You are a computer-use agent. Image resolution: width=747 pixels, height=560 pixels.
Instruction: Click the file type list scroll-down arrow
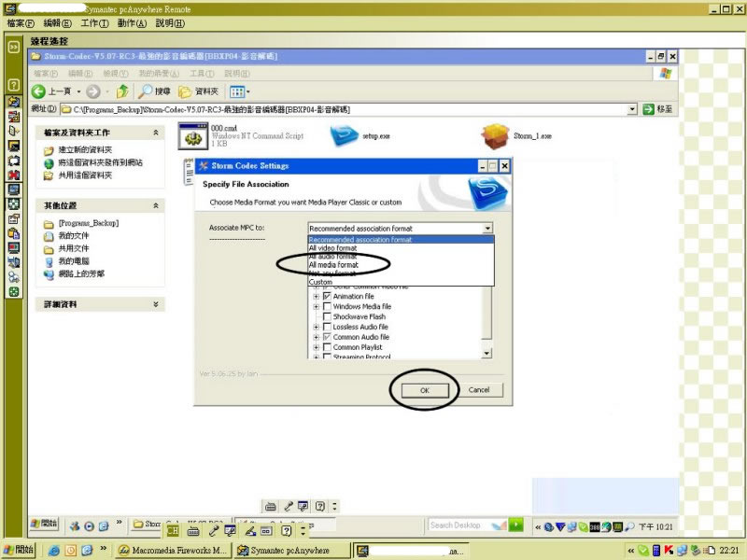(486, 354)
